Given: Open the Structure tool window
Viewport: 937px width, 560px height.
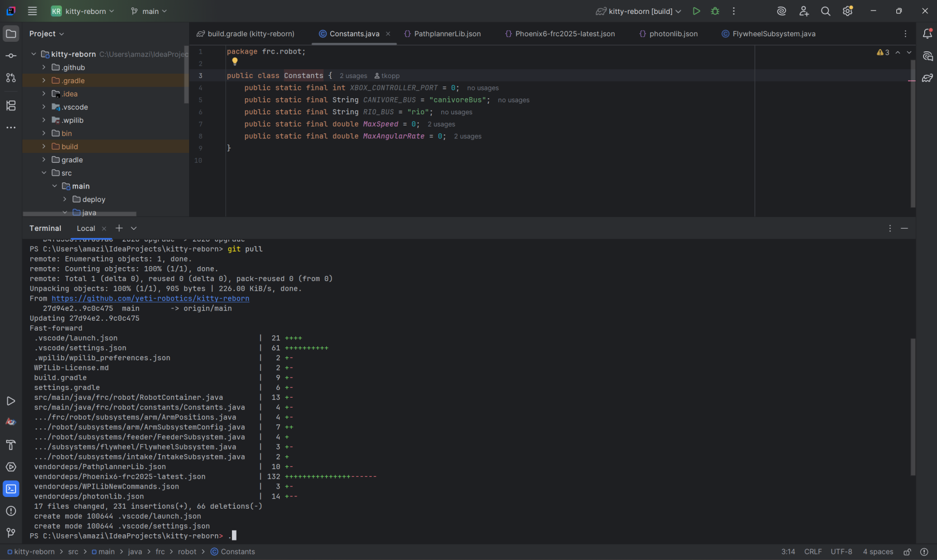Looking at the screenshot, I should click(x=11, y=105).
